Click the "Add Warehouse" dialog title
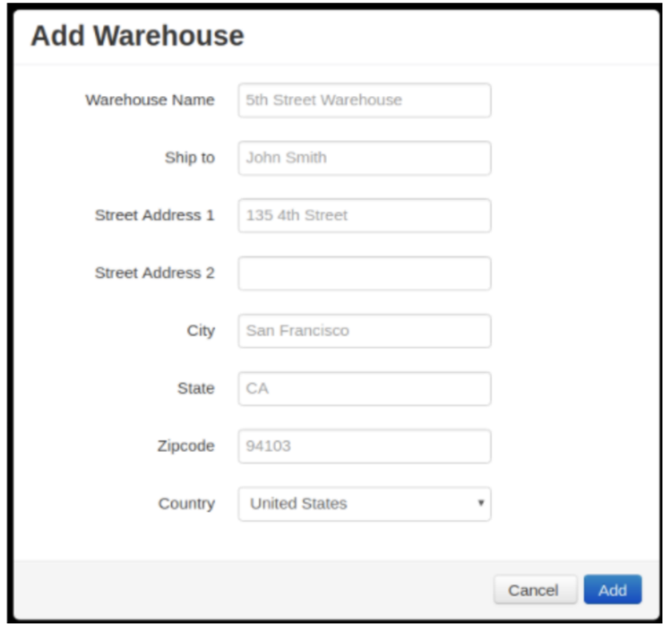 tap(138, 36)
